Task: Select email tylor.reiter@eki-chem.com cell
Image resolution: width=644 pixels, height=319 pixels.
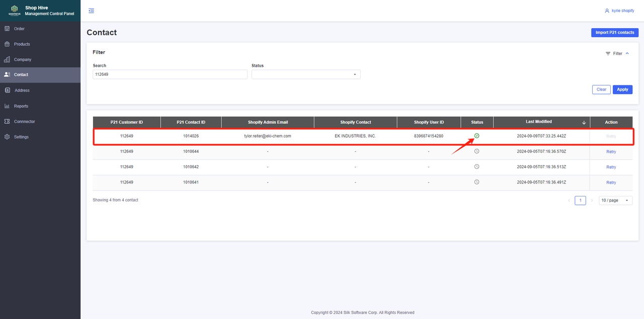Action: [x=268, y=136]
